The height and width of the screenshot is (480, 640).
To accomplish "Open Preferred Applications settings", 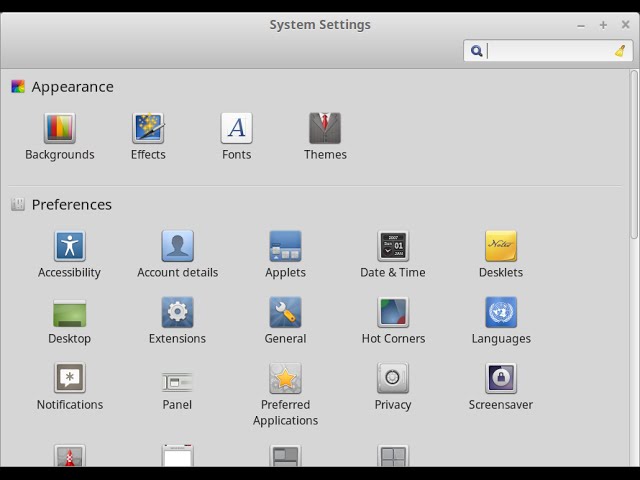I will point(285,394).
